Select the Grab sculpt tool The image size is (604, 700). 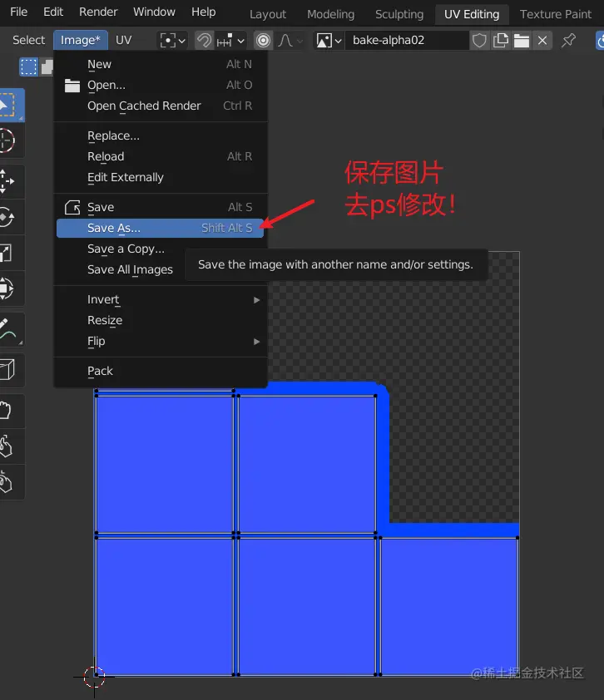pyautogui.click(x=10, y=411)
